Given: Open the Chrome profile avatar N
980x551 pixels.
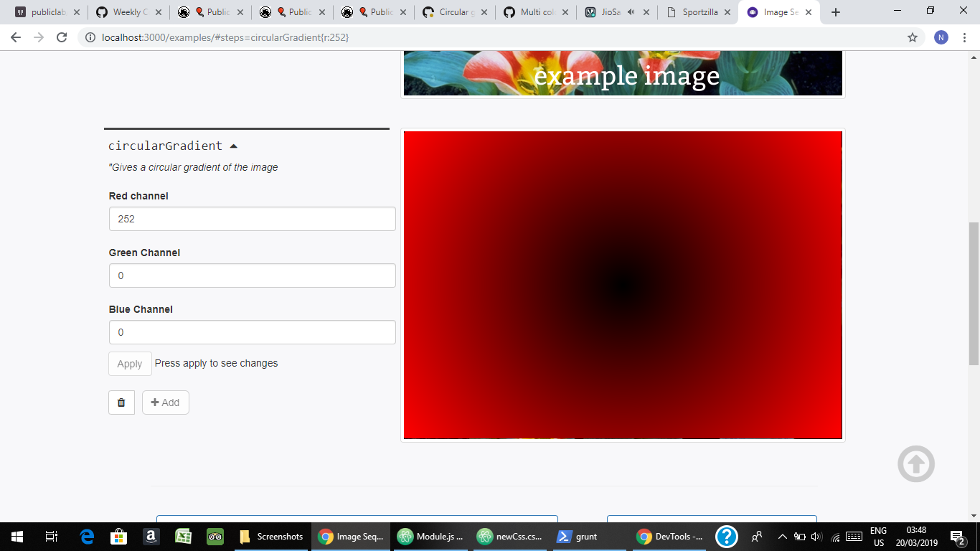Looking at the screenshot, I should coord(941,37).
